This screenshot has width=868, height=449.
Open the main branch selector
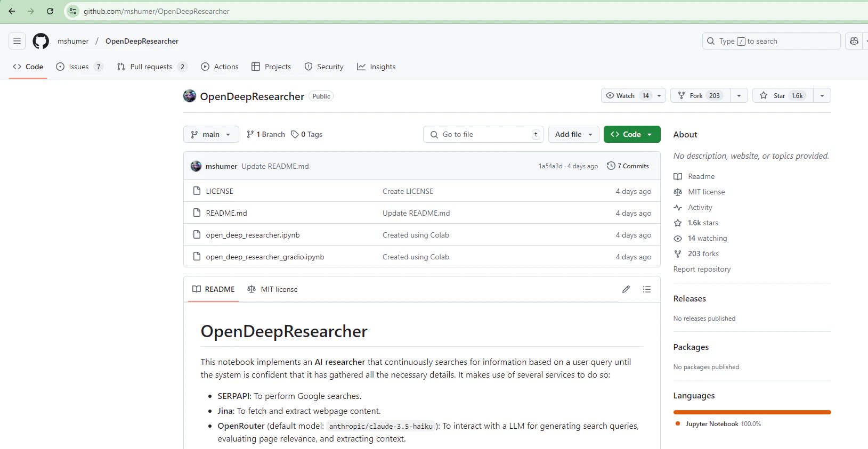[x=211, y=134]
